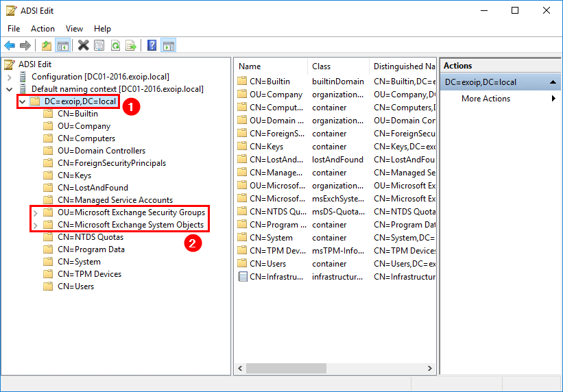This screenshot has height=392, width=563.
Task: Click the scrollbar right arrow
Action: point(429,368)
